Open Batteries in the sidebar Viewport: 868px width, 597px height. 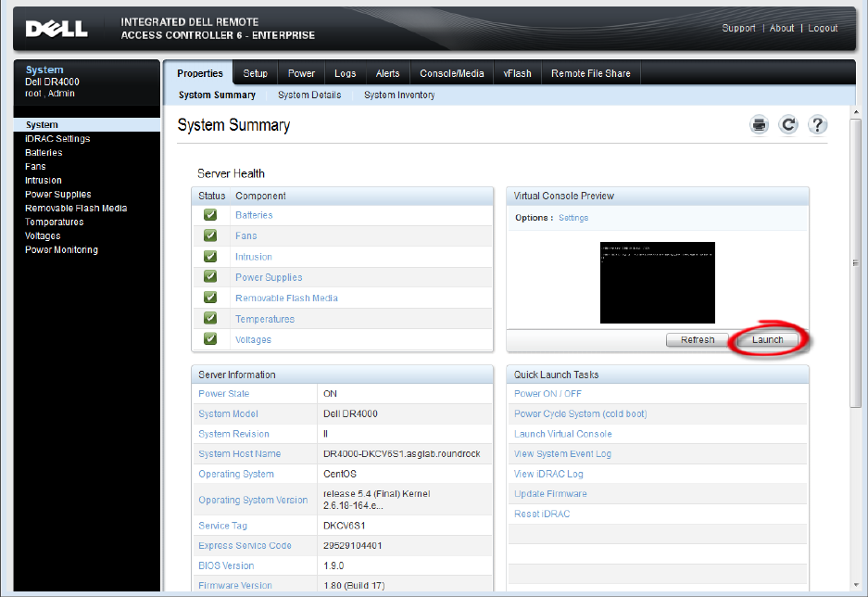[x=44, y=152]
